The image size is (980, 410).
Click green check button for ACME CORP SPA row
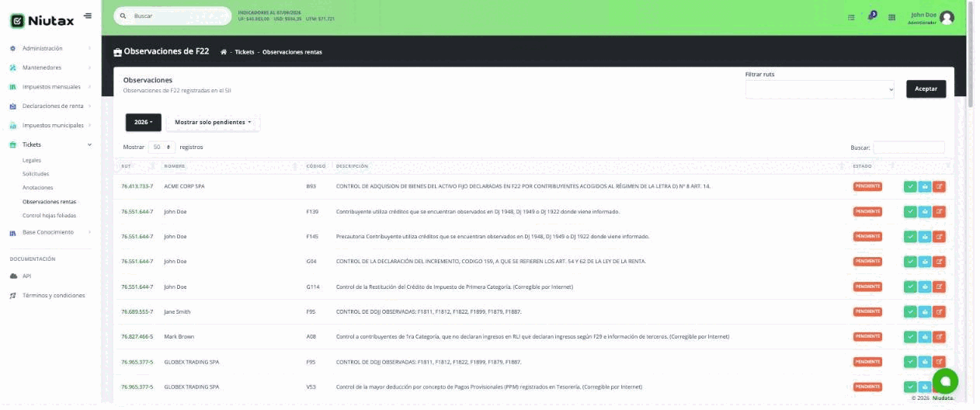pyautogui.click(x=910, y=186)
